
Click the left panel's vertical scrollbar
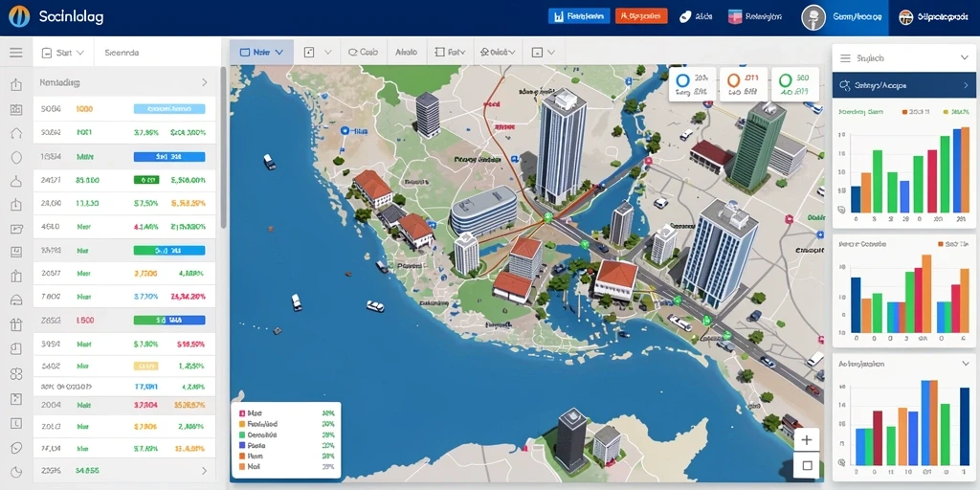(x=223, y=147)
